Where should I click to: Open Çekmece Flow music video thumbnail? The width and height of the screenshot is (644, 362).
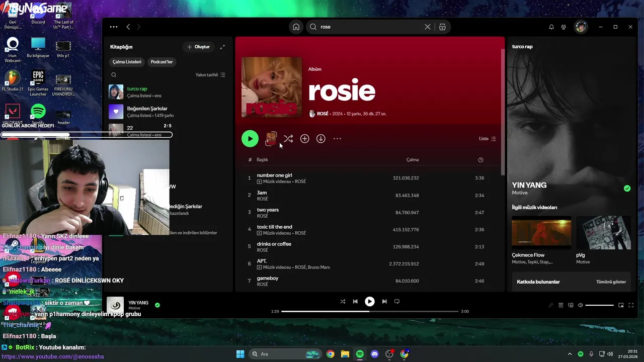coord(541,233)
